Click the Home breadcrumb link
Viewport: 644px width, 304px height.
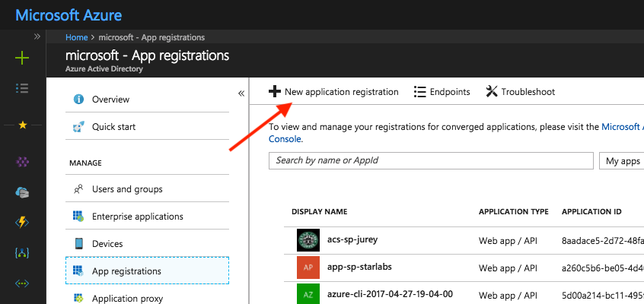tap(76, 37)
